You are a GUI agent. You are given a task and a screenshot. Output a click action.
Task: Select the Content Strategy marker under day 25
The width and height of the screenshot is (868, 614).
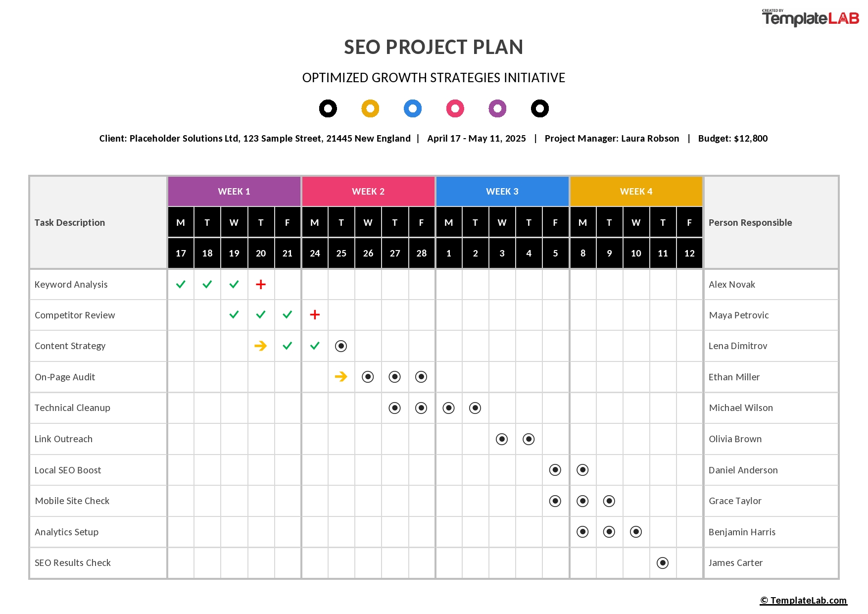[341, 346]
